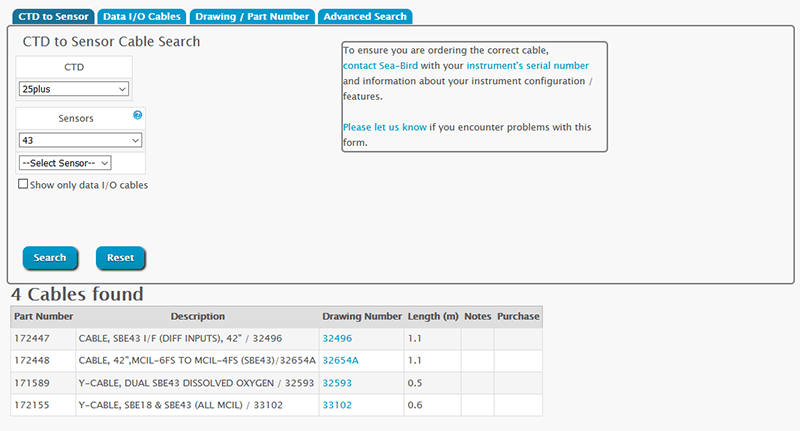The image size is (800, 431).
Task: Click the Reset button
Action: coord(120,258)
